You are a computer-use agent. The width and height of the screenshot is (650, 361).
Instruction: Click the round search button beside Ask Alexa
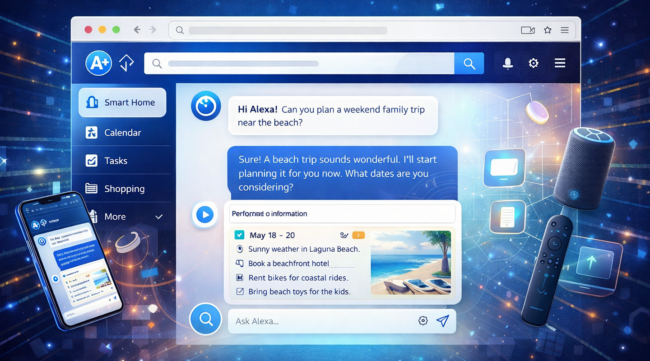pyautogui.click(x=206, y=319)
